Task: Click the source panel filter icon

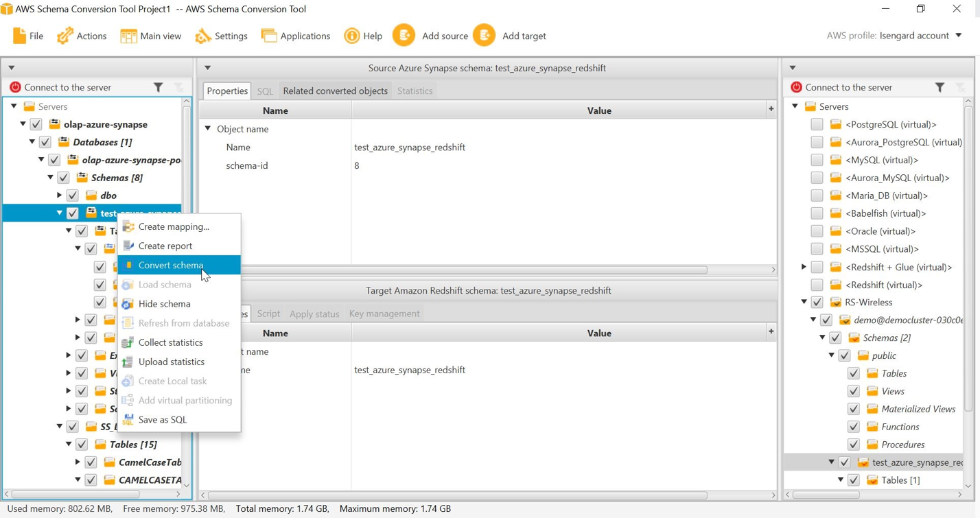Action: click(x=159, y=87)
